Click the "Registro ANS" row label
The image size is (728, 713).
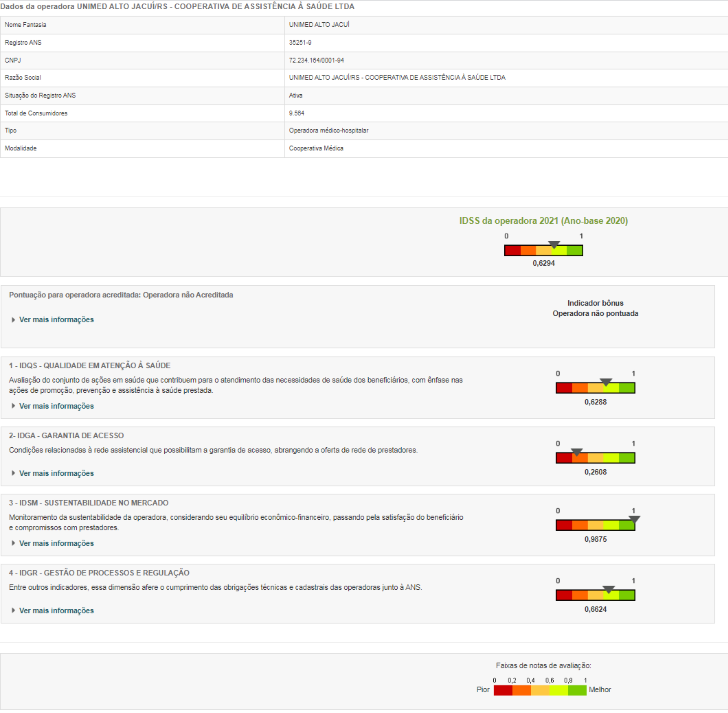coord(23,43)
